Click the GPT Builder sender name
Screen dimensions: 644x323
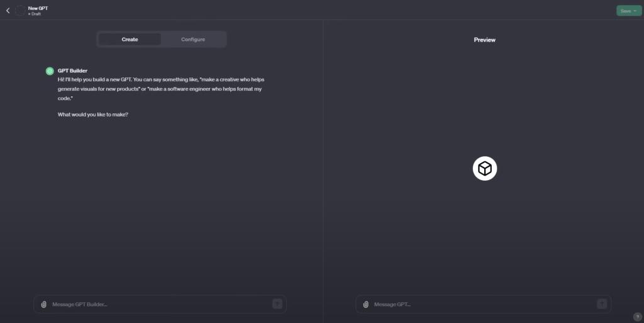click(72, 71)
